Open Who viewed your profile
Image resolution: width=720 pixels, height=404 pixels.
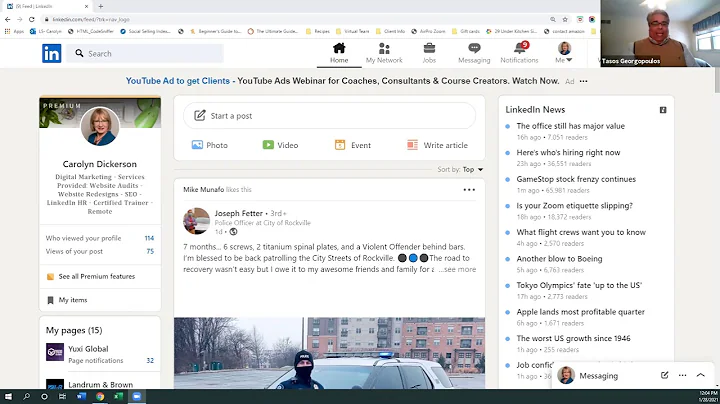tap(100, 238)
